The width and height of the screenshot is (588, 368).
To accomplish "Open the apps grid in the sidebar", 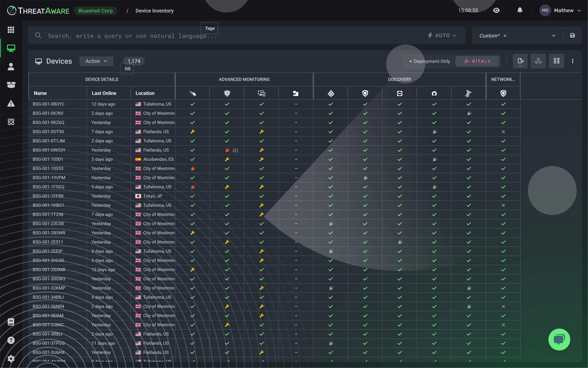I will pyautogui.click(x=11, y=30).
